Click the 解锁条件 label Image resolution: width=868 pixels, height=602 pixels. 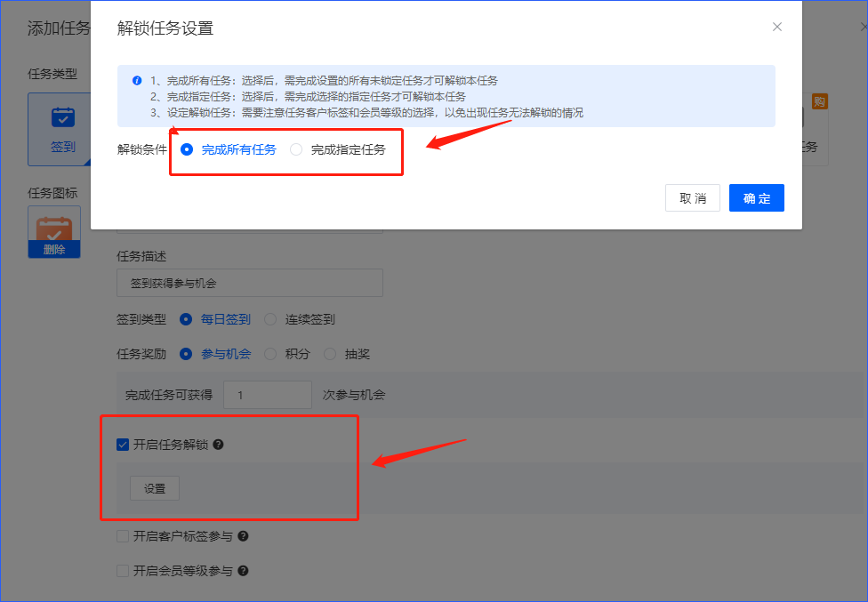[x=141, y=149]
